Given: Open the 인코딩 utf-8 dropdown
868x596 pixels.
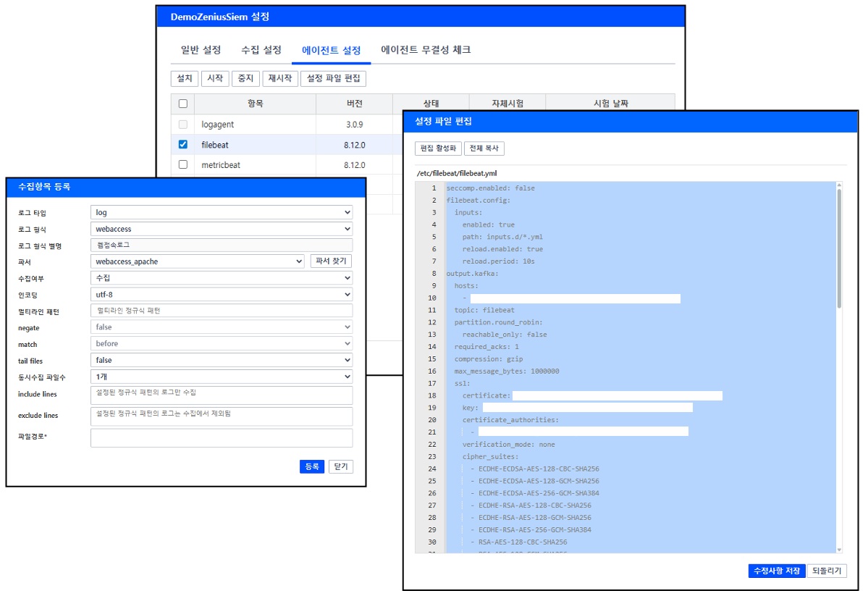Looking at the screenshot, I should 221,295.
